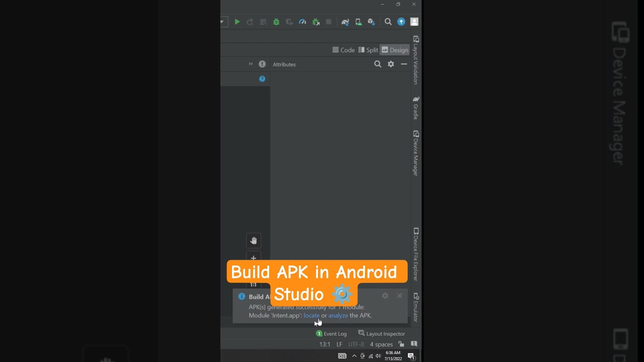The height and width of the screenshot is (362, 644).
Task: Sync project with Gradle files elephant icon
Action: click(345, 22)
